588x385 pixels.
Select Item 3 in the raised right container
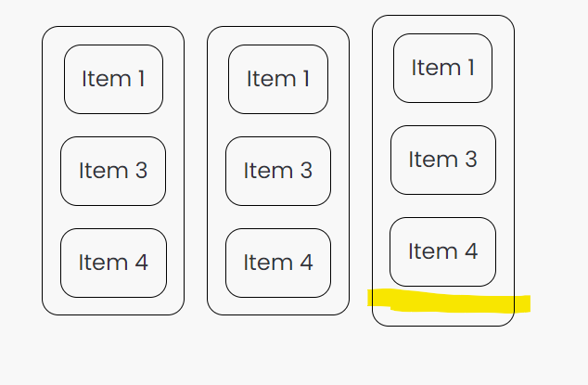443,160
